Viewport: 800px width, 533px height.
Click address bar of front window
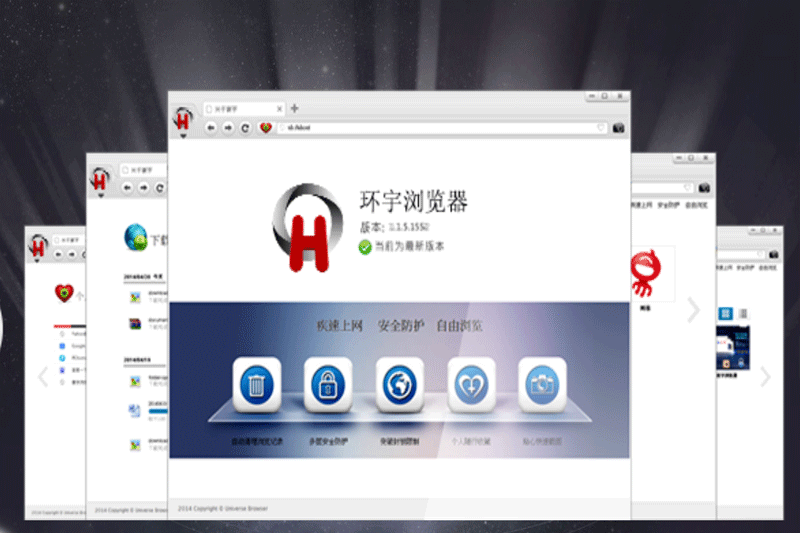click(x=442, y=128)
